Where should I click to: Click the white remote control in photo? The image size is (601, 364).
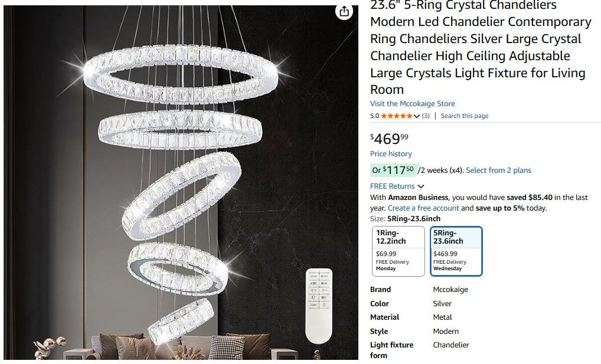(319, 304)
